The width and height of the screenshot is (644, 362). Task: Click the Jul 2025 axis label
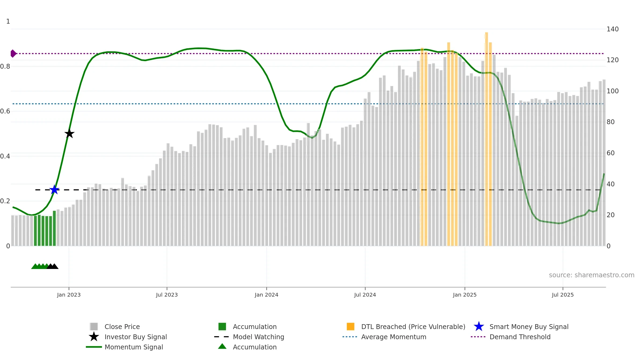click(563, 295)
